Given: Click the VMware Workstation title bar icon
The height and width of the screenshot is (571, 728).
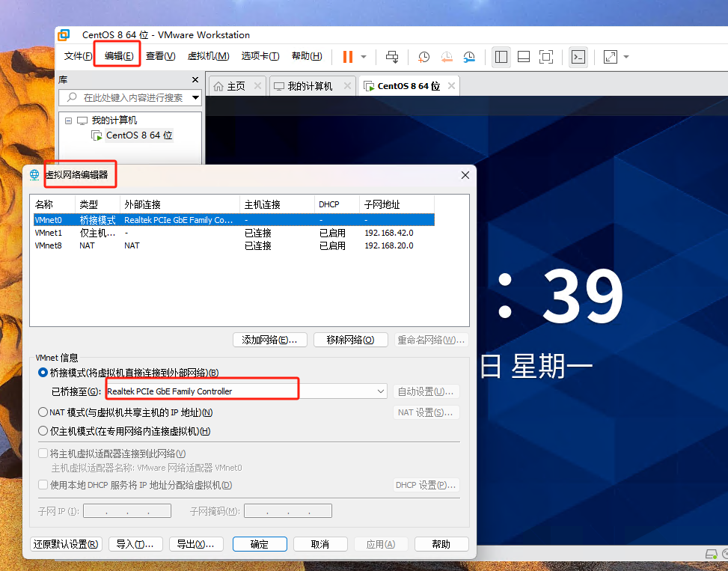Looking at the screenshot, I should tap(64, 35).
